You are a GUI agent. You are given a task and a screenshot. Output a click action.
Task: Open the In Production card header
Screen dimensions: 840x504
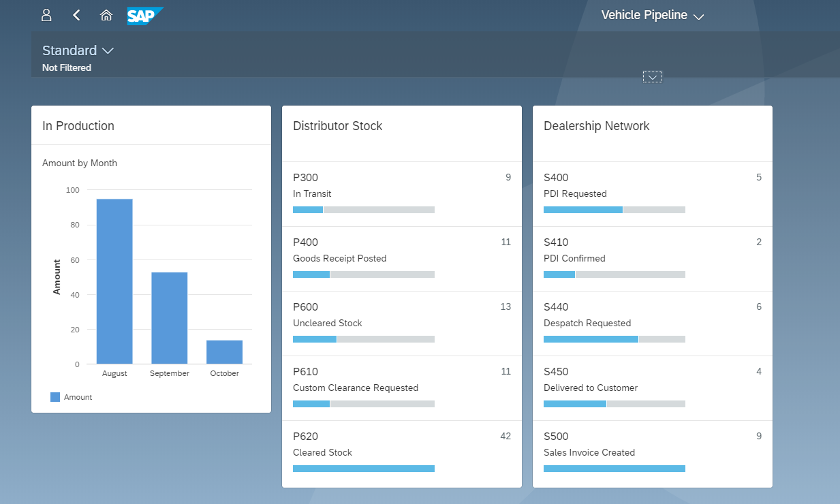click(x=151, y=125)
